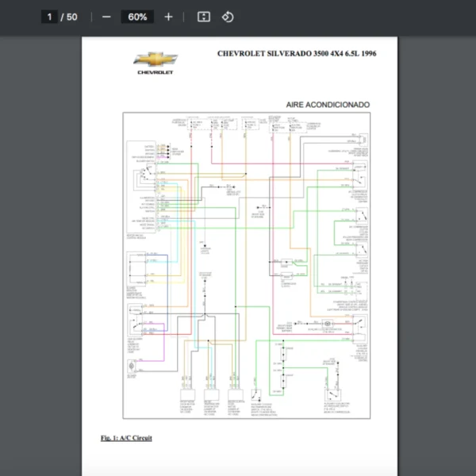Click the blower motor symbol in diagram

(x=132, y=370)
